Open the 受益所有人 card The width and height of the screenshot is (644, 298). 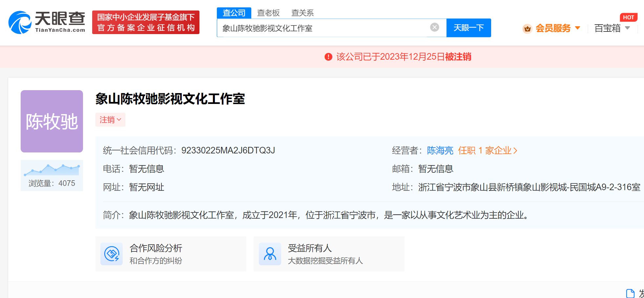pos(329,254)
